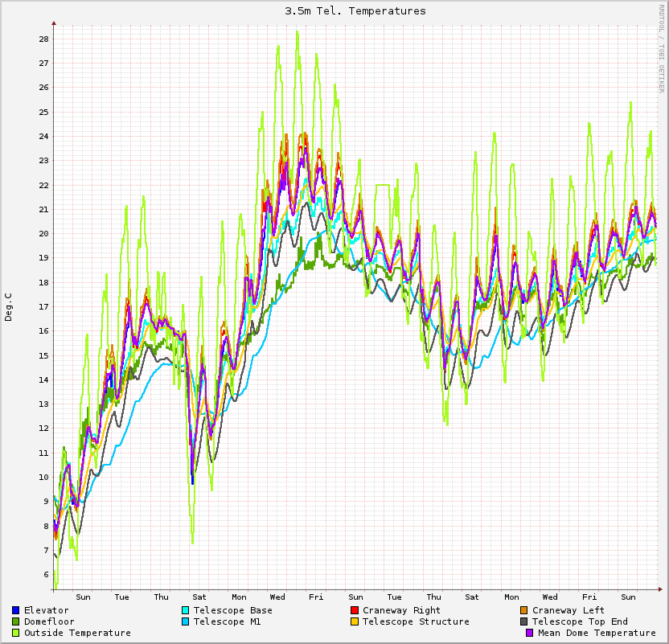Click the 28 tick on the y-axis
The image size is (669, 644).
(43, 39)
